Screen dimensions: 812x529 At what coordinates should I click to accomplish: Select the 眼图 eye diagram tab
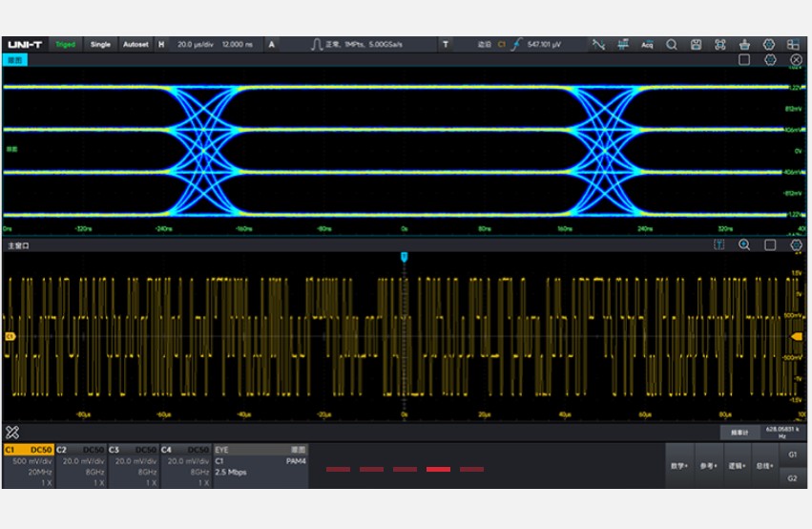[x=15, y=59]
